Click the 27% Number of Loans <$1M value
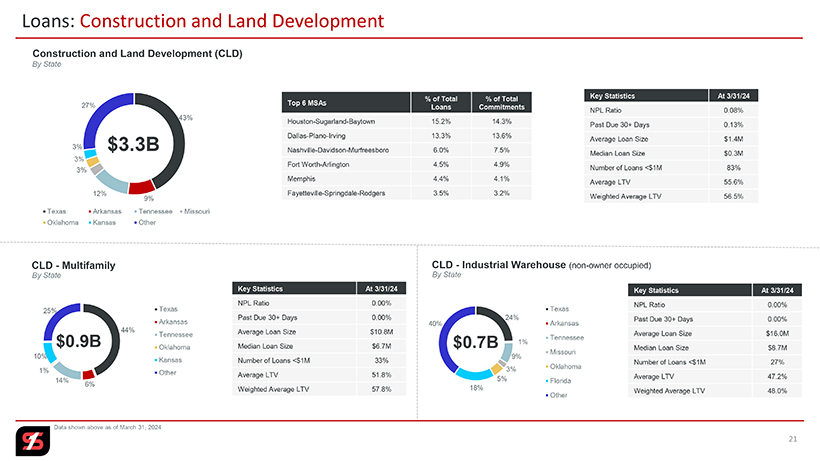Image resolution: width=820 pixels, height=461 pixels. (x=777, y=362)
